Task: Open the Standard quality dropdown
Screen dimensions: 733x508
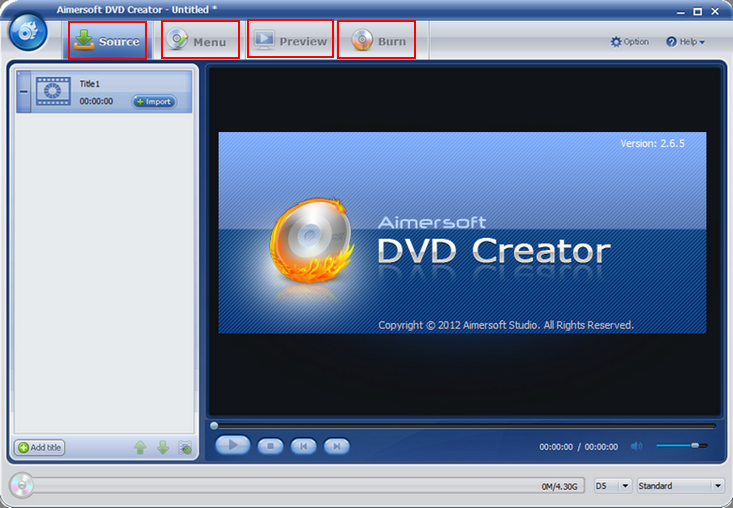Action: click(680, 486)
